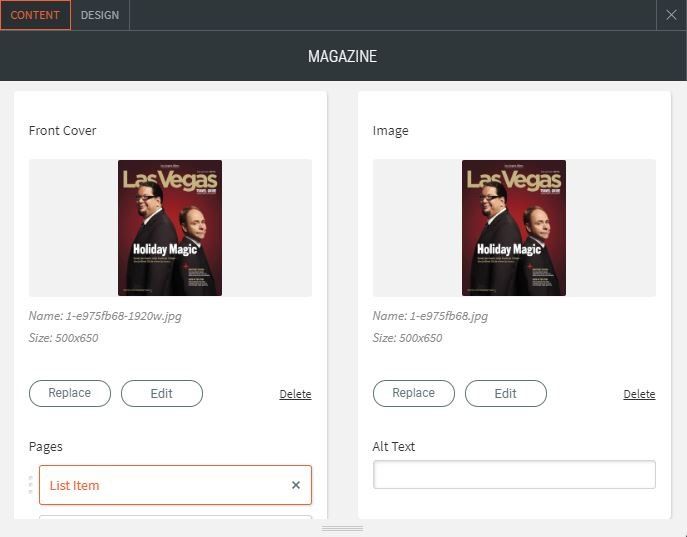Viewport: 687px width, 537px height.
Task: Click the MAGAZINE panel title
Action: tap(342, 56)
